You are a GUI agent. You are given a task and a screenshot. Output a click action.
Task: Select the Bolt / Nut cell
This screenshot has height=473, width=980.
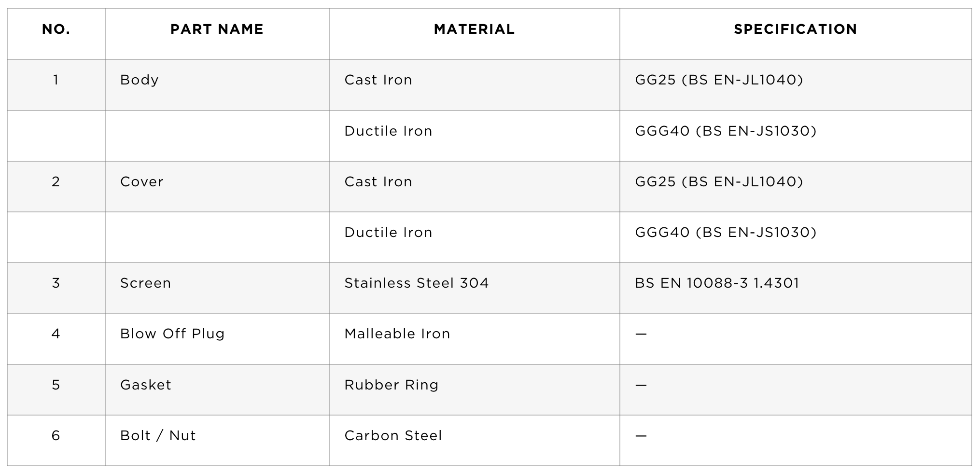tap(217, 441)
